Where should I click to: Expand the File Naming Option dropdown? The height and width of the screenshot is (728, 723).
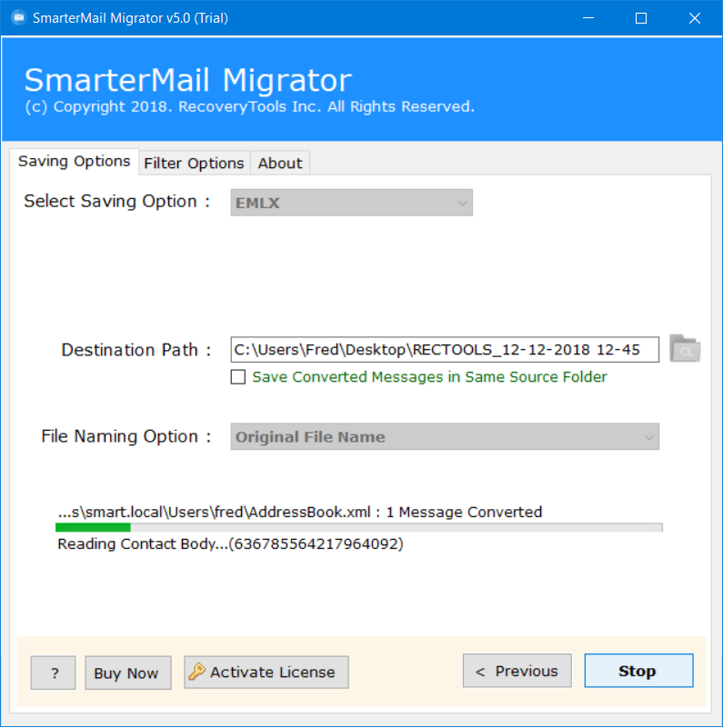point(445,436)
